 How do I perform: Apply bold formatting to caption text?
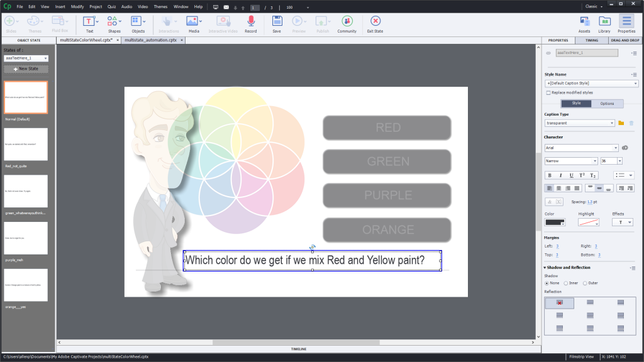coord(550,175)
